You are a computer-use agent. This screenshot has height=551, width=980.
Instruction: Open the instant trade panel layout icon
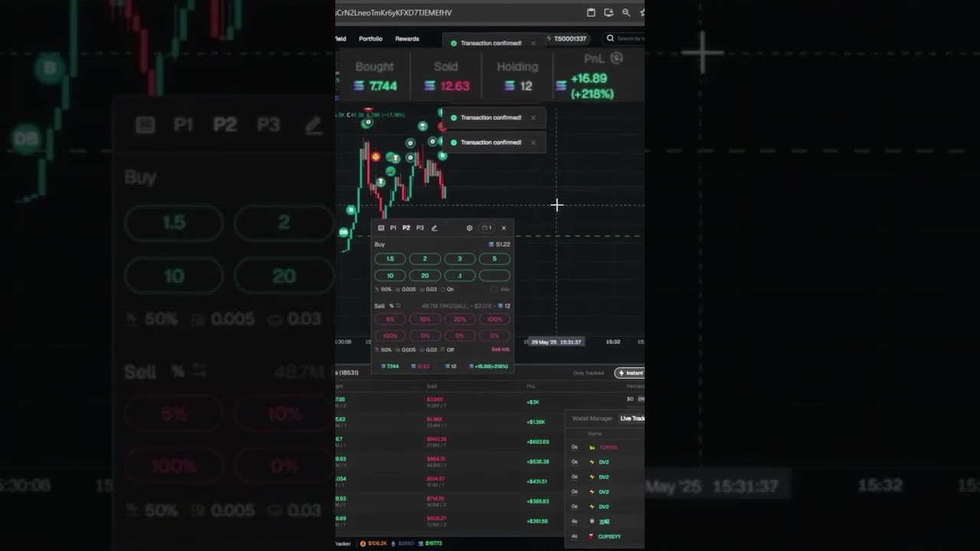coord(381,228)
